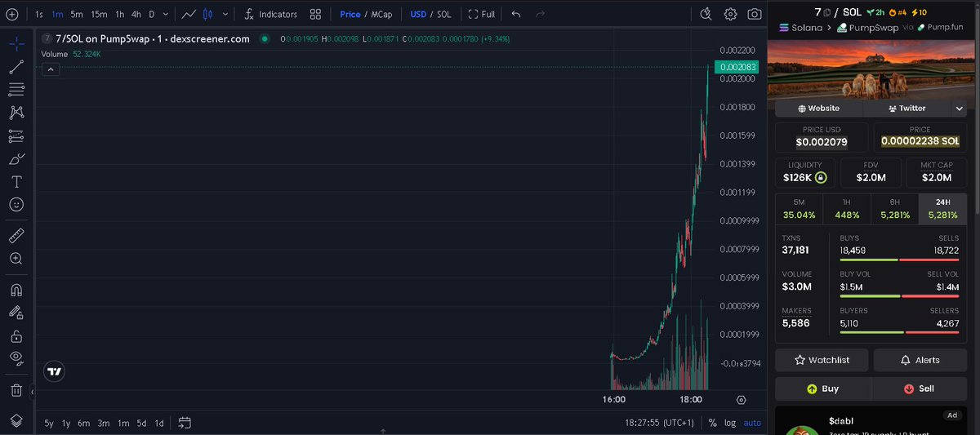Activate the zoom-in magnifier tool
The image size is (980, 435).
[16, 258]
